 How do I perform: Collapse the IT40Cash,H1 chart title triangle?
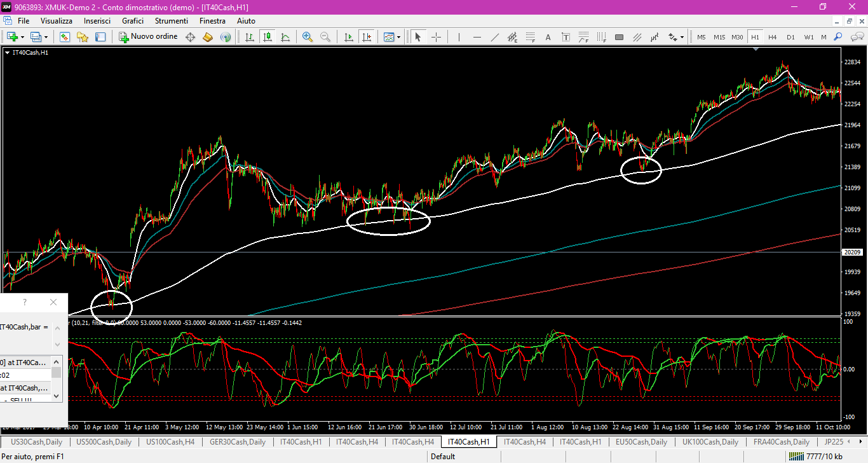click(7, 52)
